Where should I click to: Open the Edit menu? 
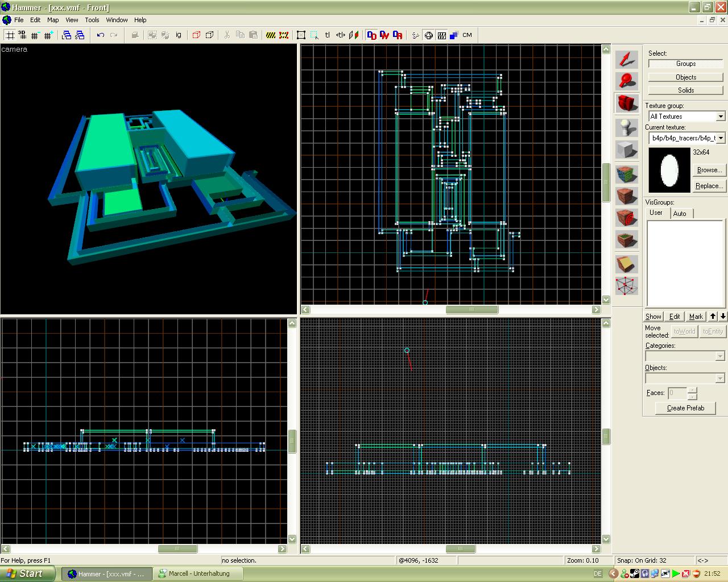35,20
